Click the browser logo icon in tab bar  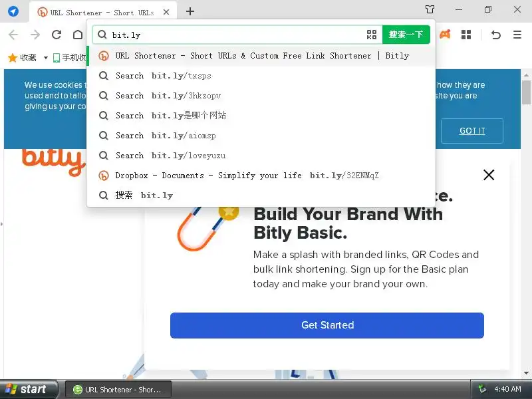point(13,11)
